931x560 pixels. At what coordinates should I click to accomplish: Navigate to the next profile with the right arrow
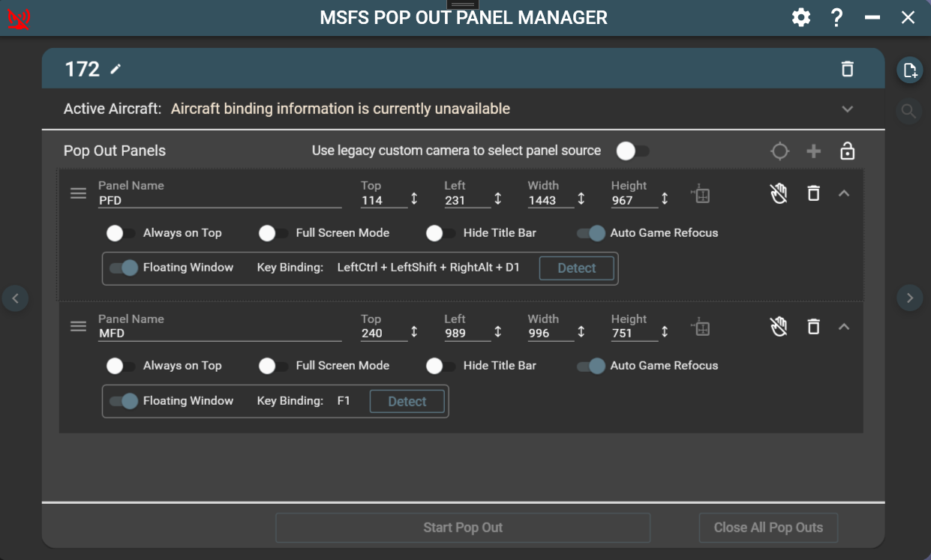(909, 298)
